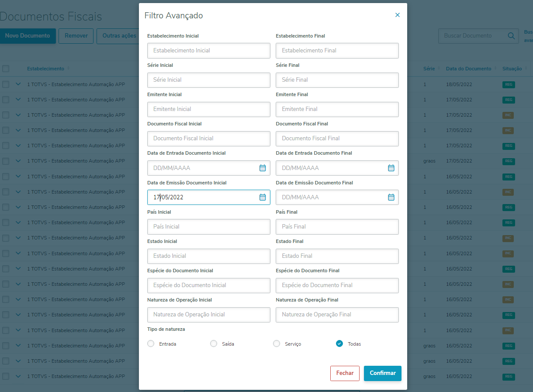Open calendar for Data de Emissão Documento Inicial

[x=263, y=197]
